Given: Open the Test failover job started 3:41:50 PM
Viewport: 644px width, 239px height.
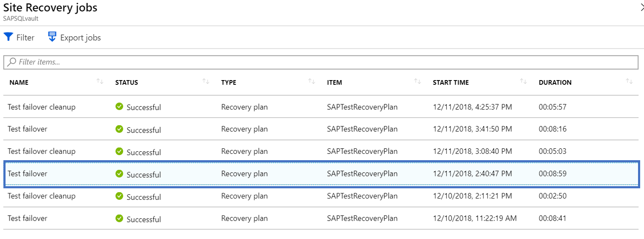Looking at the screenshot, I should [x=27, y=129].
